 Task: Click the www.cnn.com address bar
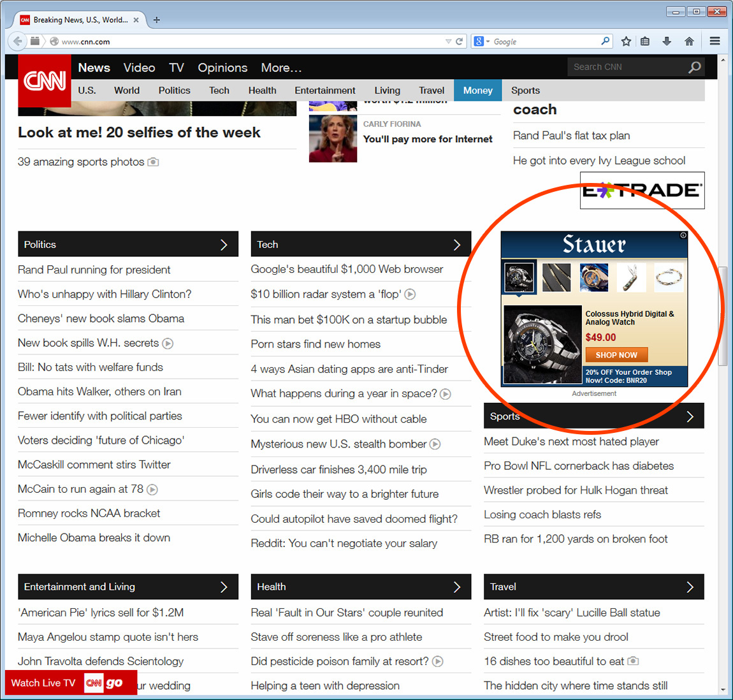pos(252,41)
